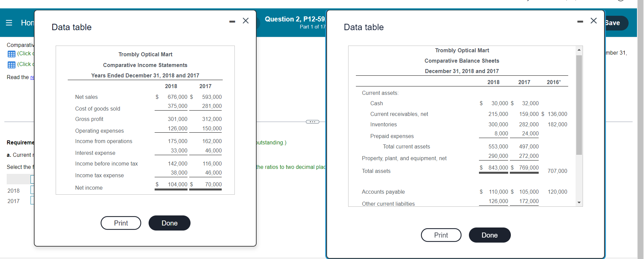
Task: Click the ellipsis button between the dialogs
Action: pos(313,122)
